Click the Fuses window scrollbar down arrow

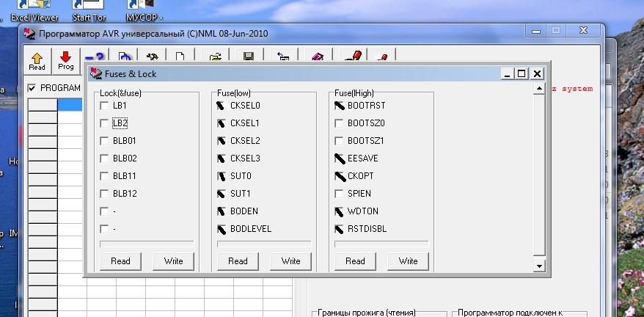(x=540, y=266)
